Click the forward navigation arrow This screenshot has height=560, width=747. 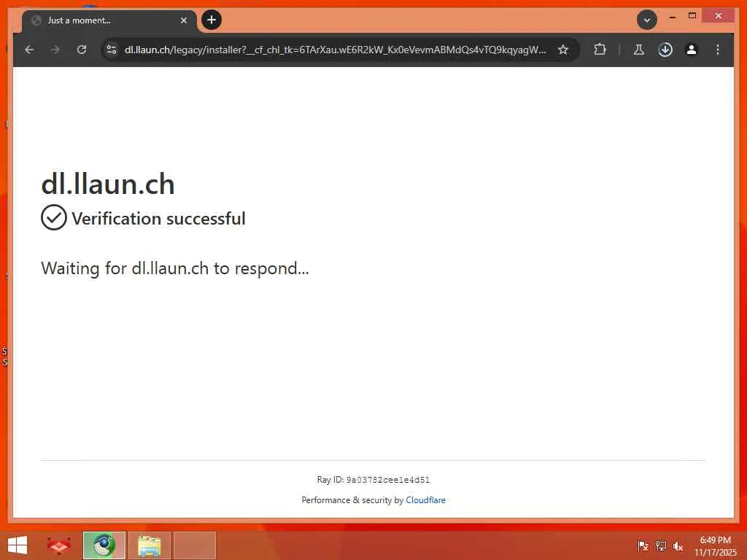coord(55,50)
